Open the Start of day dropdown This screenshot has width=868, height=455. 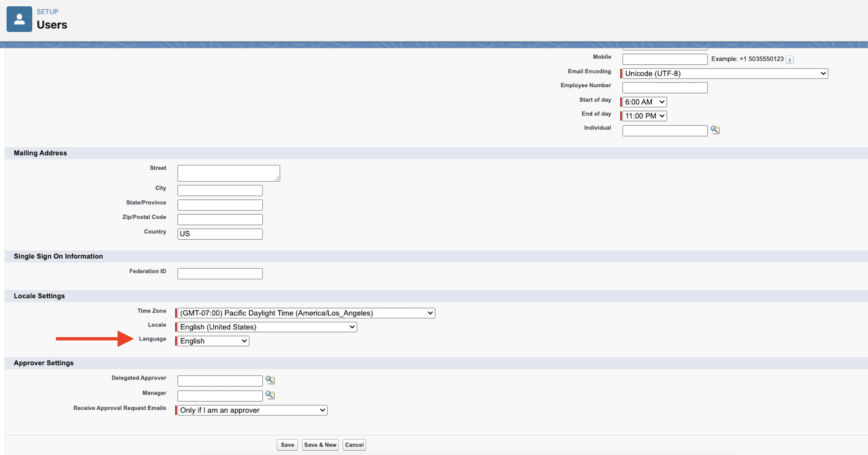click(644, 102)
